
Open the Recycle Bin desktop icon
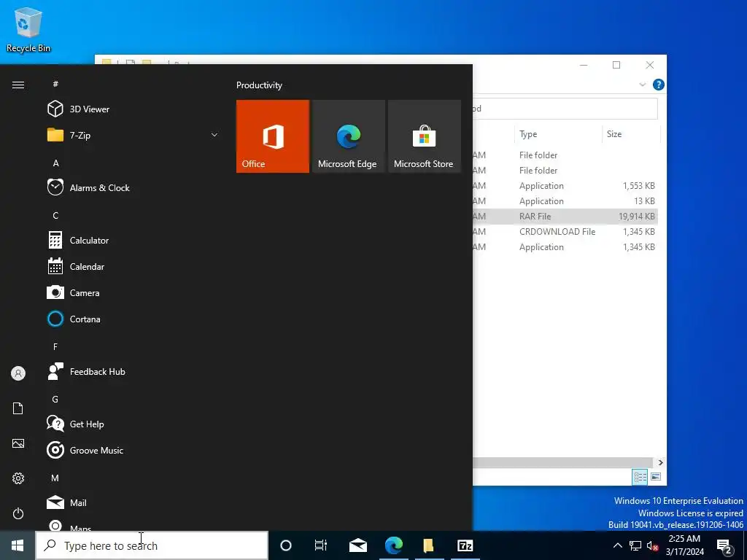coord(28,29)
